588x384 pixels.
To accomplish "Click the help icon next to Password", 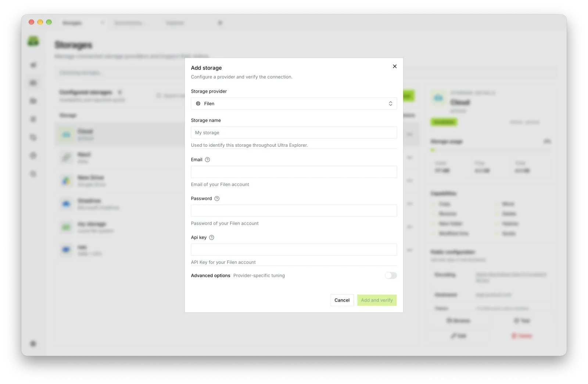I will coord(217,199).
